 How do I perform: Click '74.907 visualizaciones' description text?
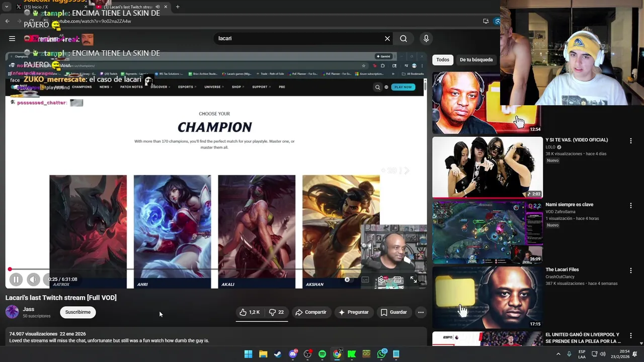pos(33,334)
